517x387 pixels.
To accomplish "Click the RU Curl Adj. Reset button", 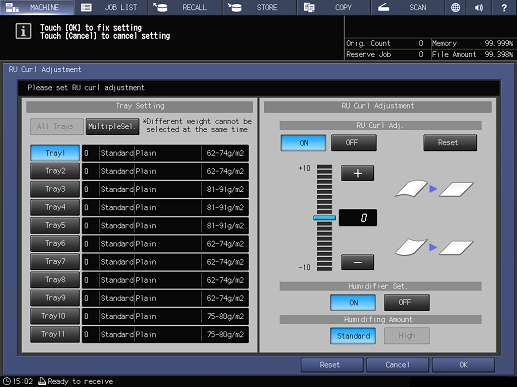I will [450, 143].
